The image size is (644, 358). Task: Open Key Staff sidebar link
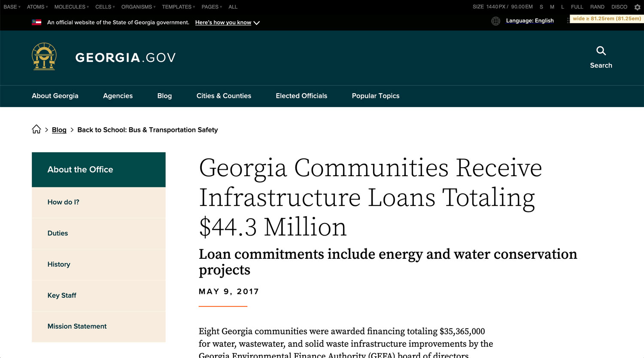(62, 295)
